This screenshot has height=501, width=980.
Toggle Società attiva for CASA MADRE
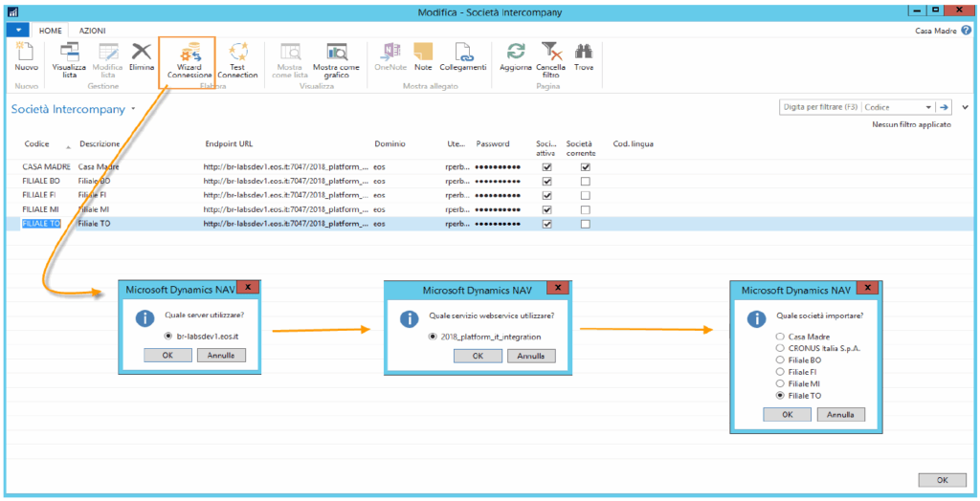pyautogui.click(x=547, y=167)
